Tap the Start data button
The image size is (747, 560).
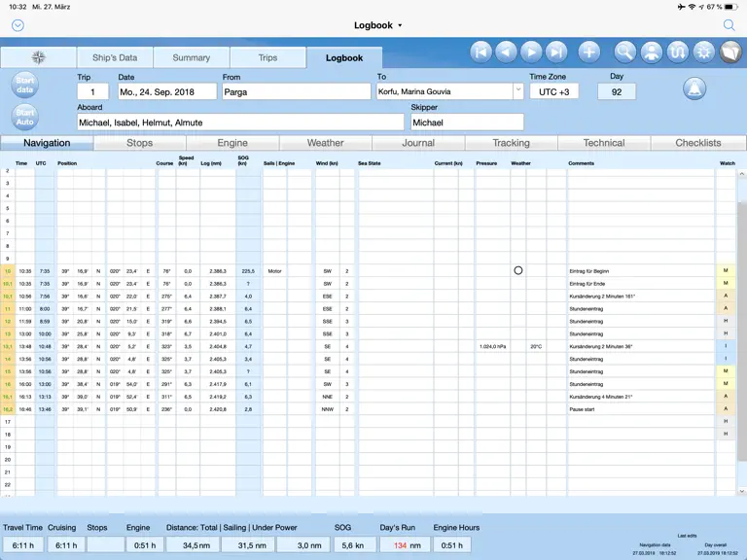(24, 85)
